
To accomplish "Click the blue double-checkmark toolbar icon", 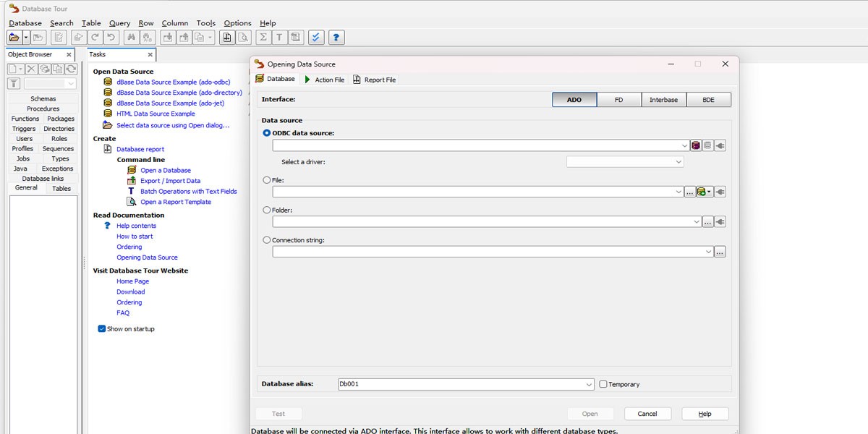I will click(316, 37).
